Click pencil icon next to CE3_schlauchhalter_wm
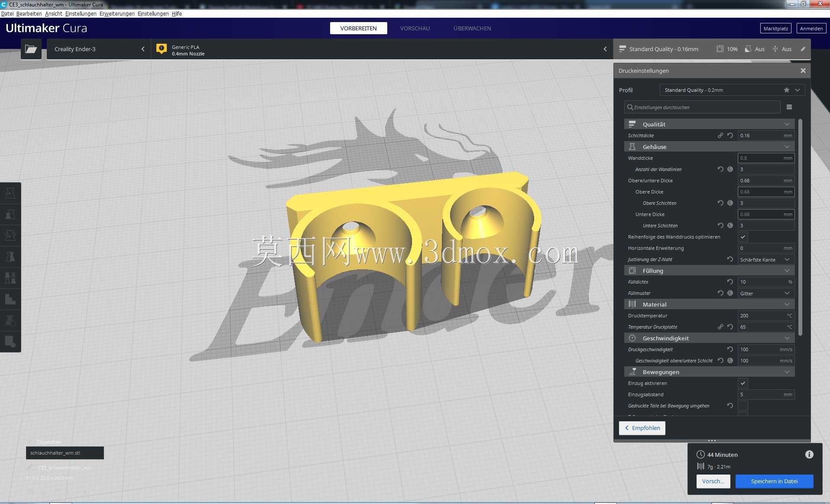The width and height of the screenshot is (830, 504). (29, 468)
